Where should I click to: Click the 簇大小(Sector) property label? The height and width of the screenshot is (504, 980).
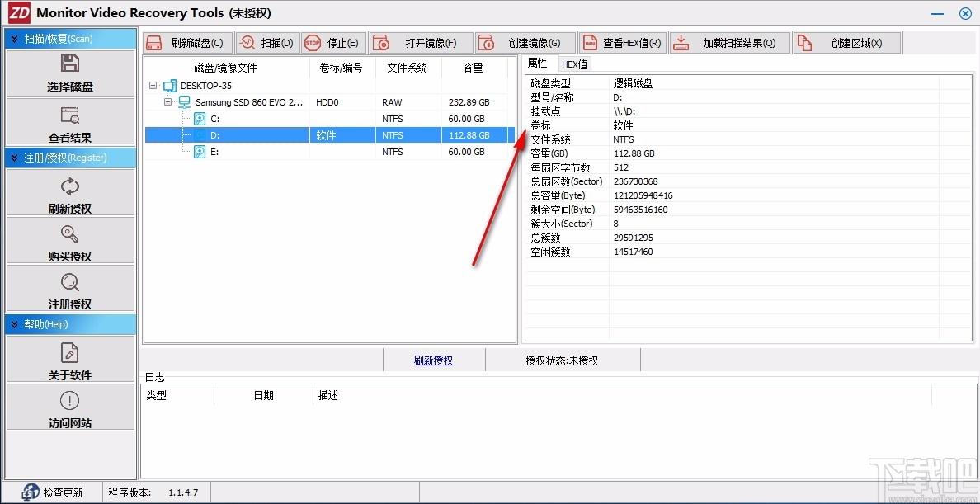pos(561,224)
